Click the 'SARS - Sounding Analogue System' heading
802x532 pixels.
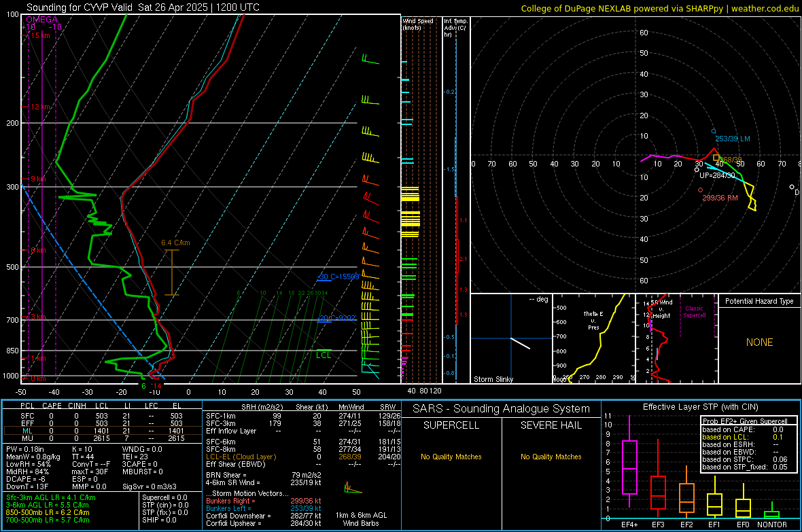click(502, 409)
